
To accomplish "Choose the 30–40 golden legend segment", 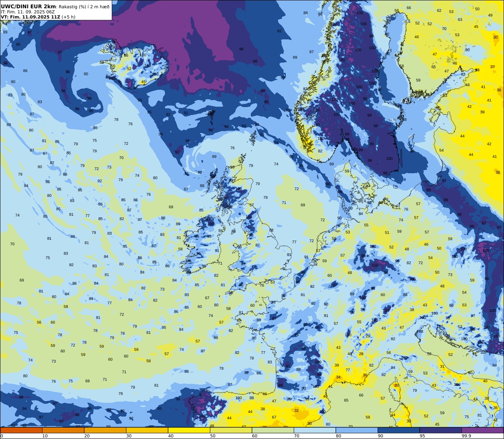I will [x=147, y=430].
